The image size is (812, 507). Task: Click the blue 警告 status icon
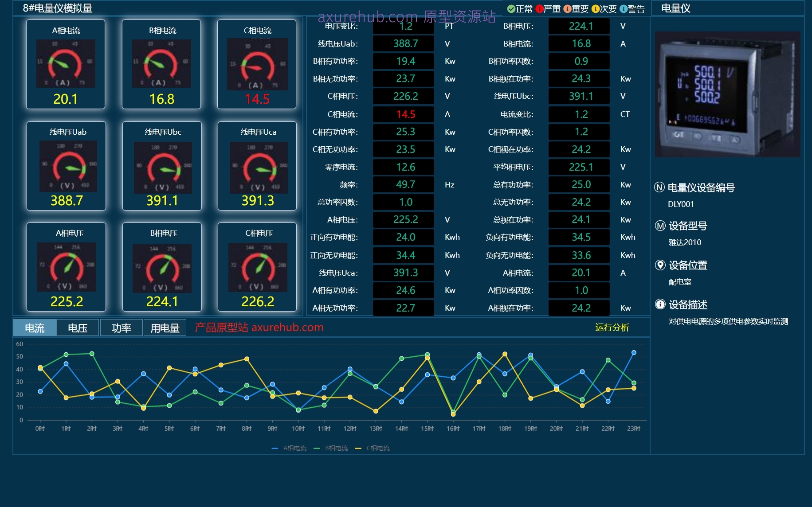[x=624, y=9]
